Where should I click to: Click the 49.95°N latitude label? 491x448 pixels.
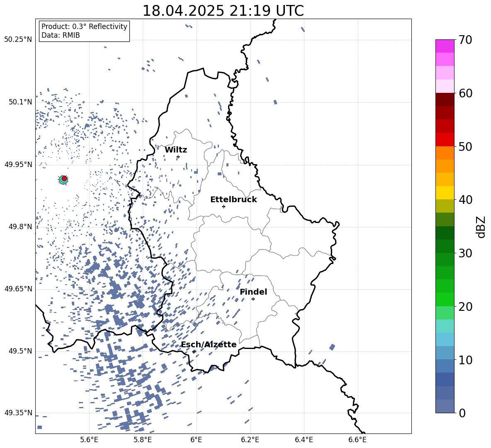18,165
